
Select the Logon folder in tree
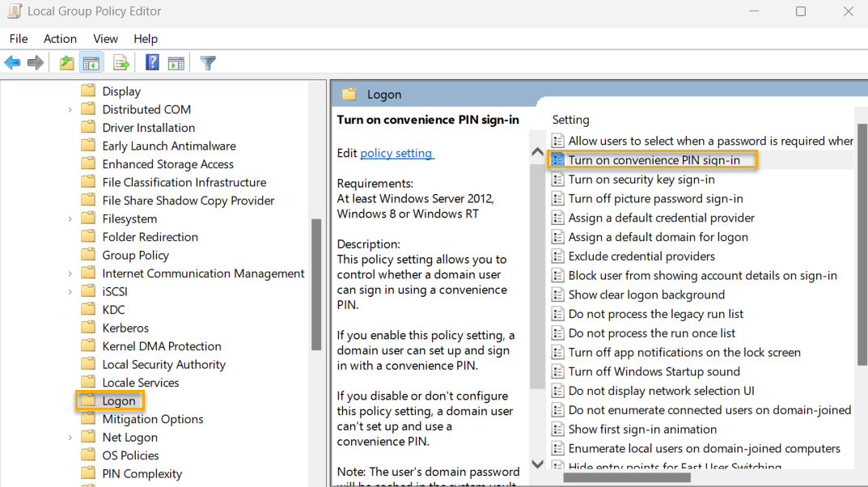coord(118,401)
